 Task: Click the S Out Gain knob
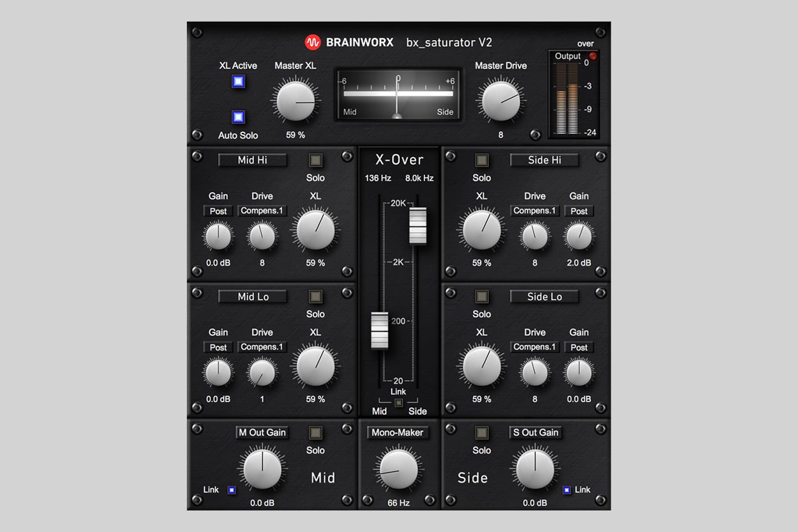coord(535,470)
